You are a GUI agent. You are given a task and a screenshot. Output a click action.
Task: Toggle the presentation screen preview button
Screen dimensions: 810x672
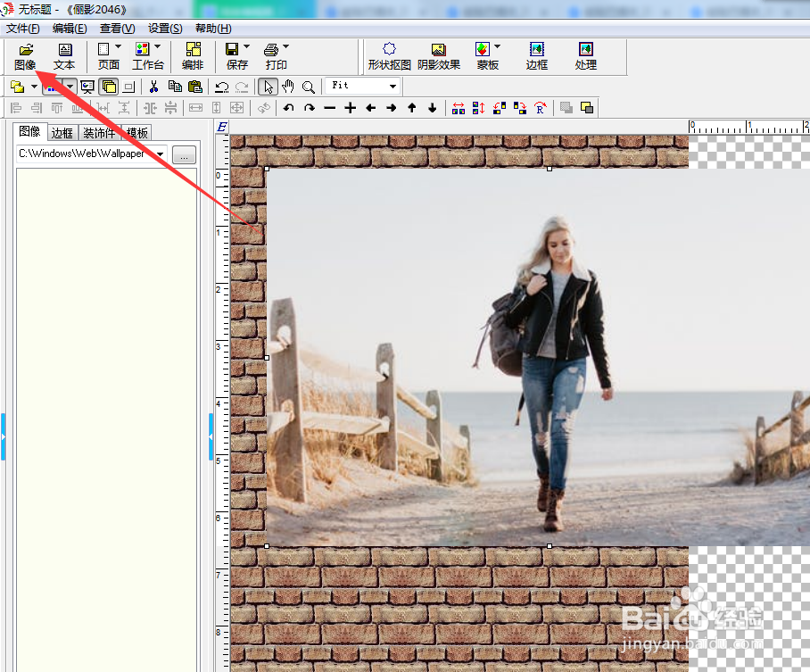click(87, 87)
